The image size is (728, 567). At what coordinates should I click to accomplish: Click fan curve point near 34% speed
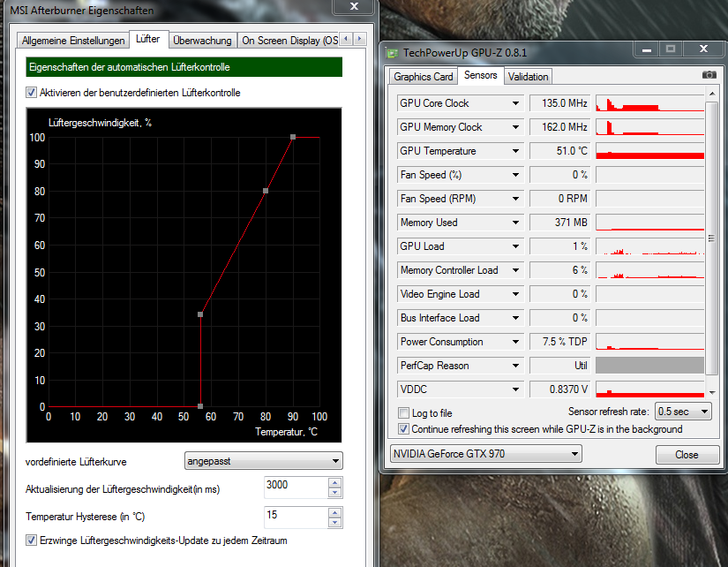[x=200, y=314]
